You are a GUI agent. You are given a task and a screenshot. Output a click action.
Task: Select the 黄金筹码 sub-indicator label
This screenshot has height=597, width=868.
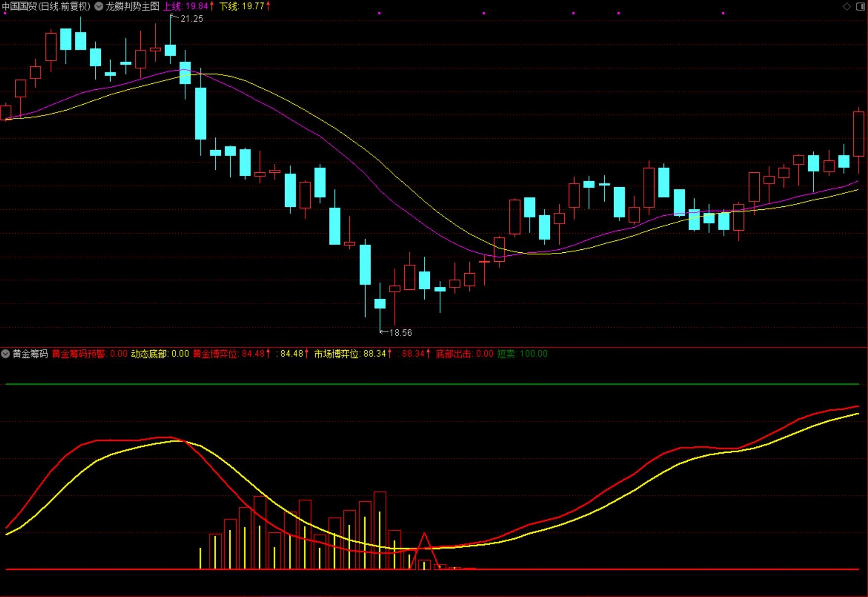tap(30, 354)
